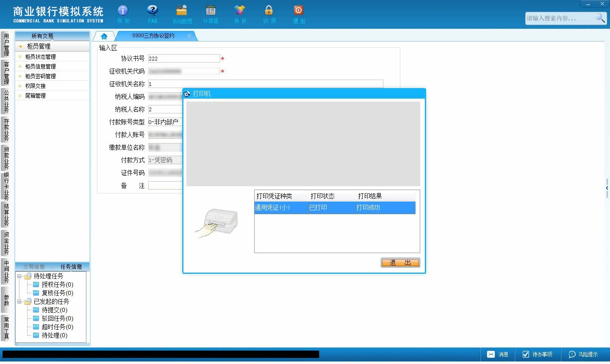Select 待处理(0) in task tree

pyautogui.click(x=54, y=335)
